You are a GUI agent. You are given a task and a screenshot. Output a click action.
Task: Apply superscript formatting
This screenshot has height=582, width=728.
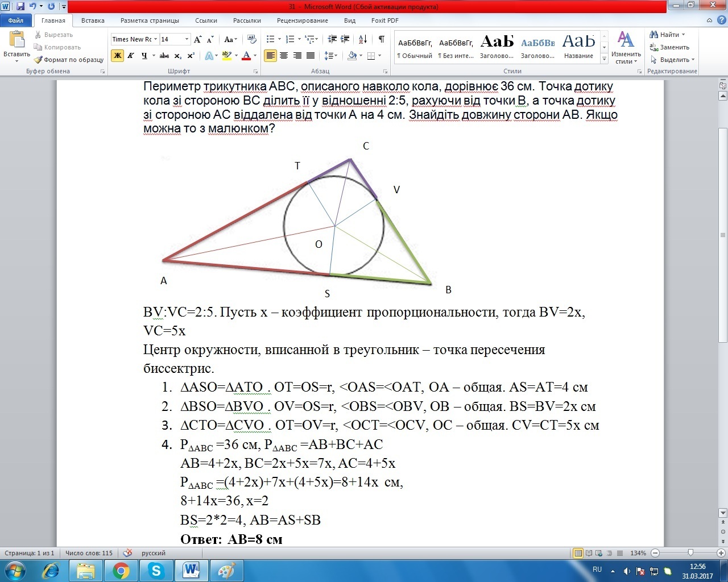coord(191,56)
